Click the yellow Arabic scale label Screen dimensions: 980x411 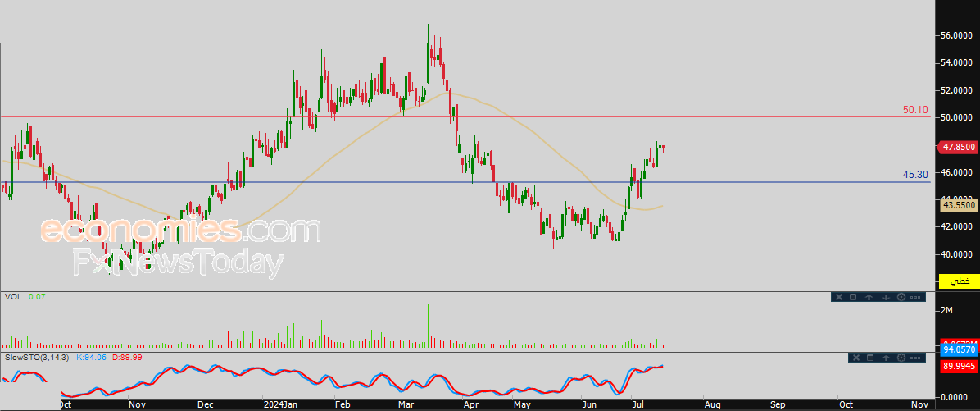point(960,282)
